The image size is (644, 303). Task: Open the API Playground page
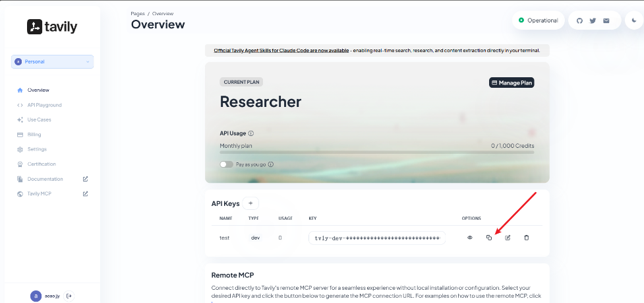[x=44, y=105]
